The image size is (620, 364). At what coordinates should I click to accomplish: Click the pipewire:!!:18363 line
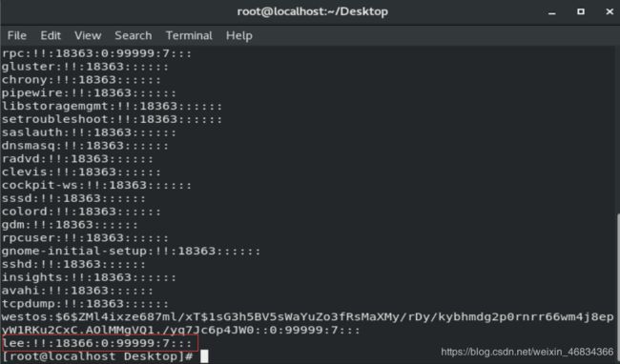pyautogui.click(x=89, y=92)
